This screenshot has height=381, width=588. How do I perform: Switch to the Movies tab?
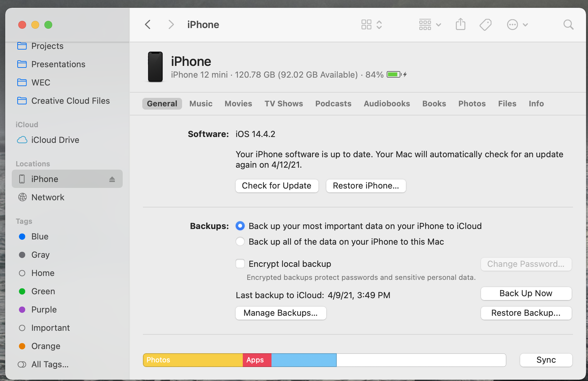(239, 104)
